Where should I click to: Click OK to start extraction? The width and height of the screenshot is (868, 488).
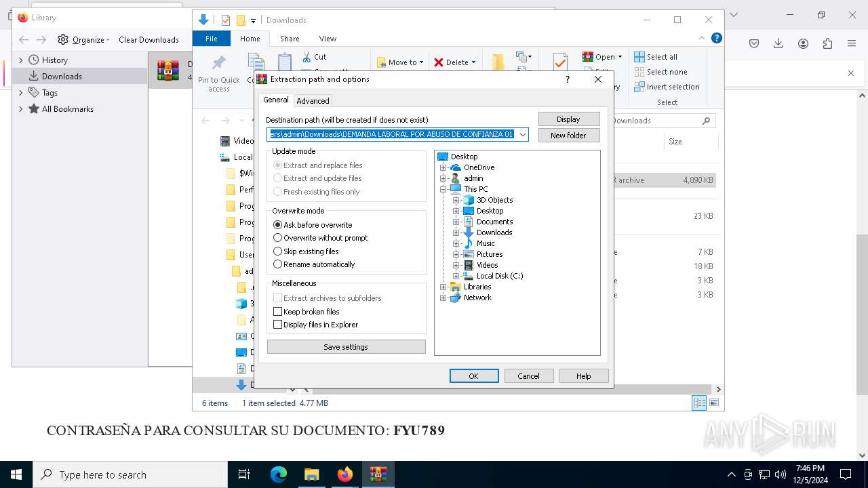[474, 376]
